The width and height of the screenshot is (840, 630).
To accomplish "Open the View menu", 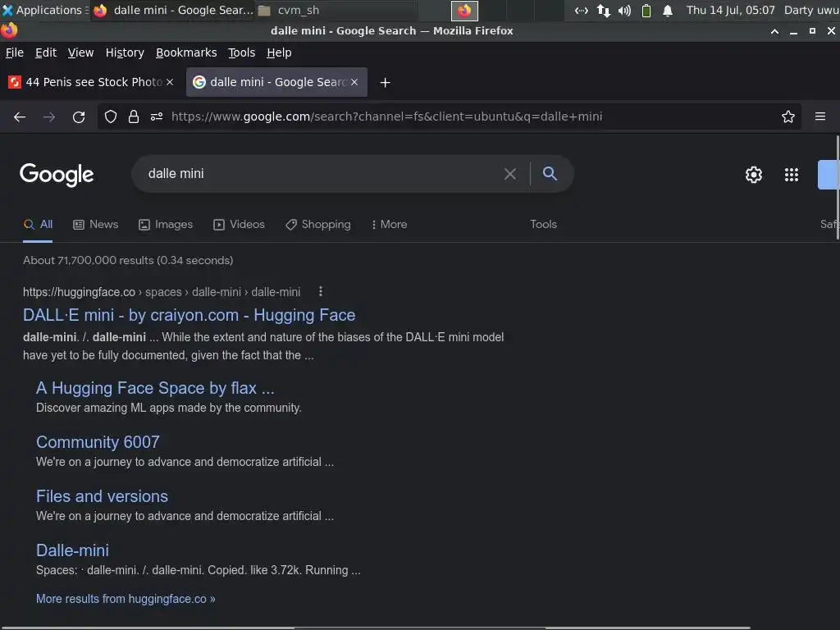I will 80,52.
